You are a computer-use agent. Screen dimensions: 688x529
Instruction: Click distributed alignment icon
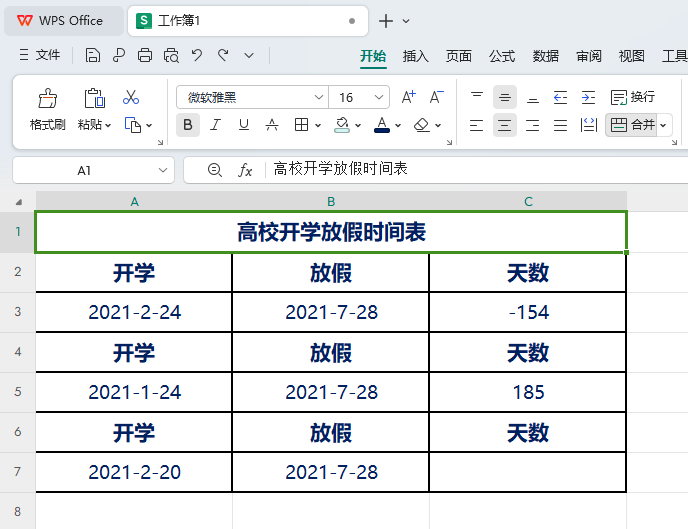point(588,125)
